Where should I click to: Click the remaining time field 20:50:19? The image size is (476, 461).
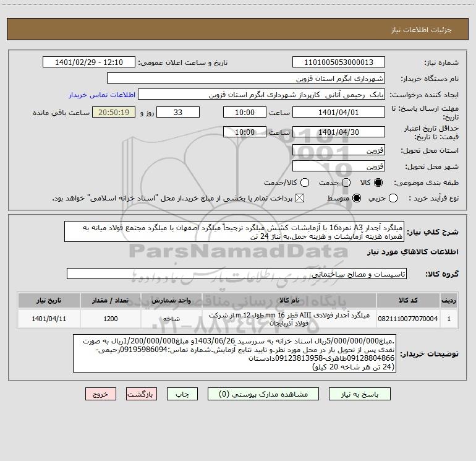click(114, 112)
